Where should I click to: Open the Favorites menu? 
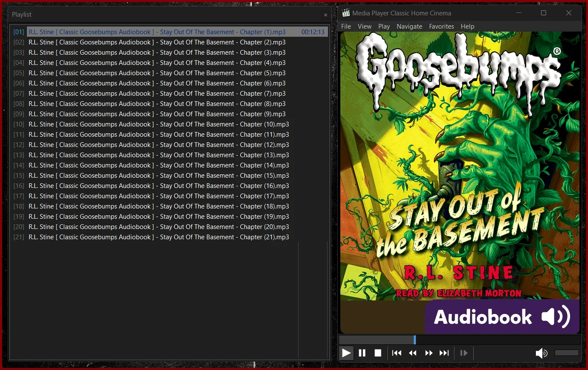pos(442,26)
